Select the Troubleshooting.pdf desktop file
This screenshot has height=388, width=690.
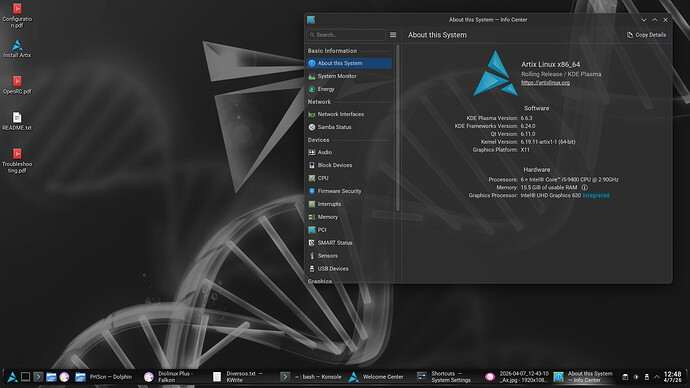(x=17, y=161)
